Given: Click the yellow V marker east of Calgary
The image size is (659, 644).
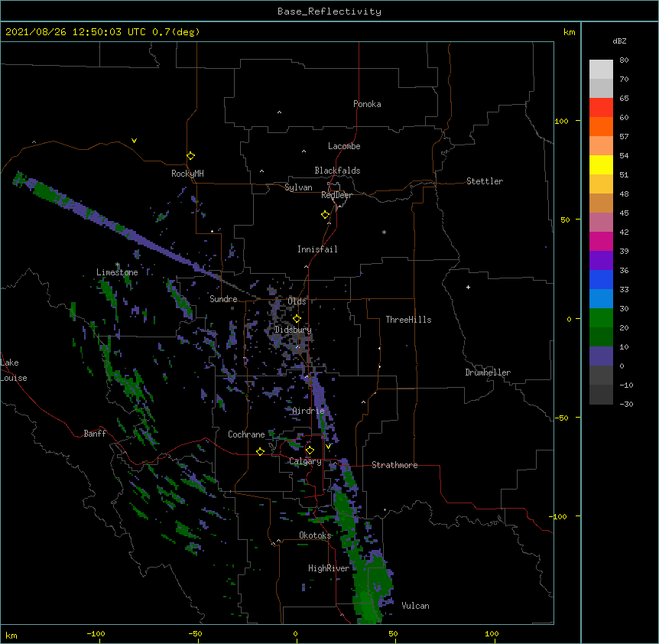Looking at the screenshot, I should (328, 447).
